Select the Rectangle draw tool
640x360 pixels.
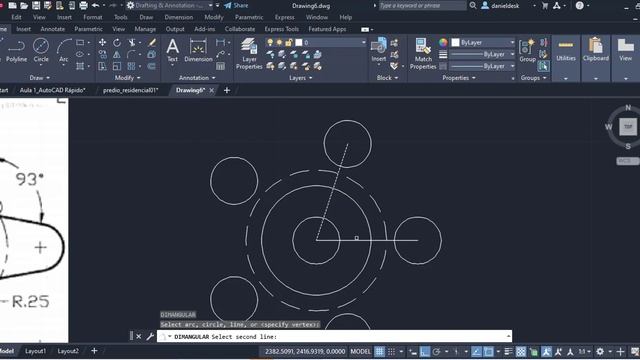[80, 42]
